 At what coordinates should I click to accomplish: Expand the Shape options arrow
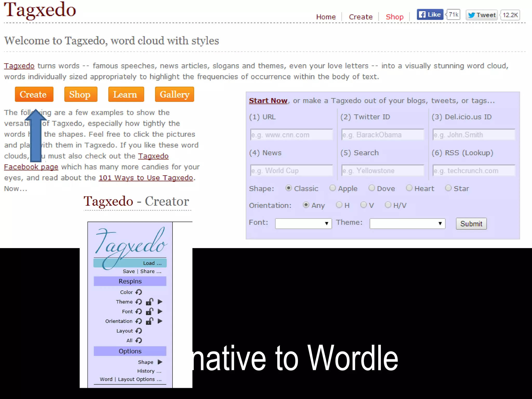pyautogui.click(x=160, y=362)
